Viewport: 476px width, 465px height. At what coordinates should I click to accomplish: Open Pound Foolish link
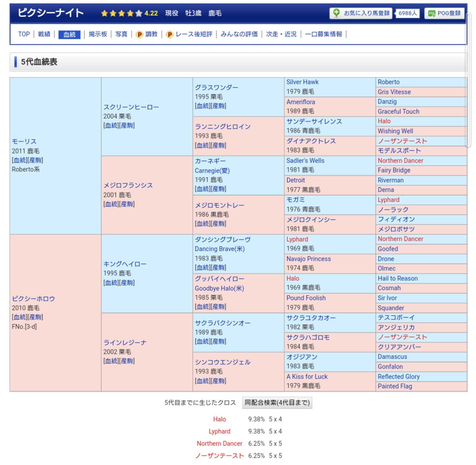coord(306,298)
